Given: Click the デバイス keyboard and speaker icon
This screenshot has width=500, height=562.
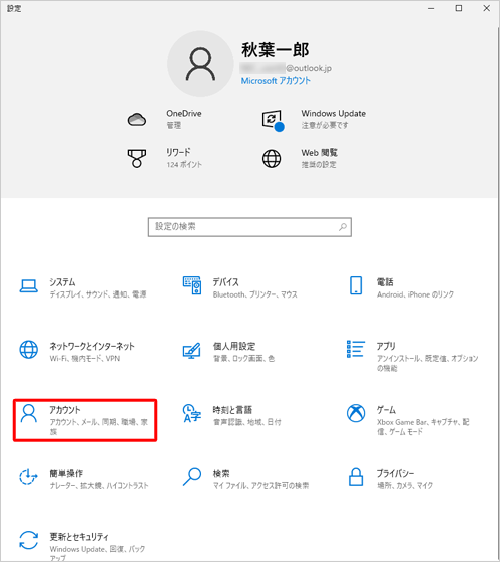Looking at the screenshot, I should (192, 285).
